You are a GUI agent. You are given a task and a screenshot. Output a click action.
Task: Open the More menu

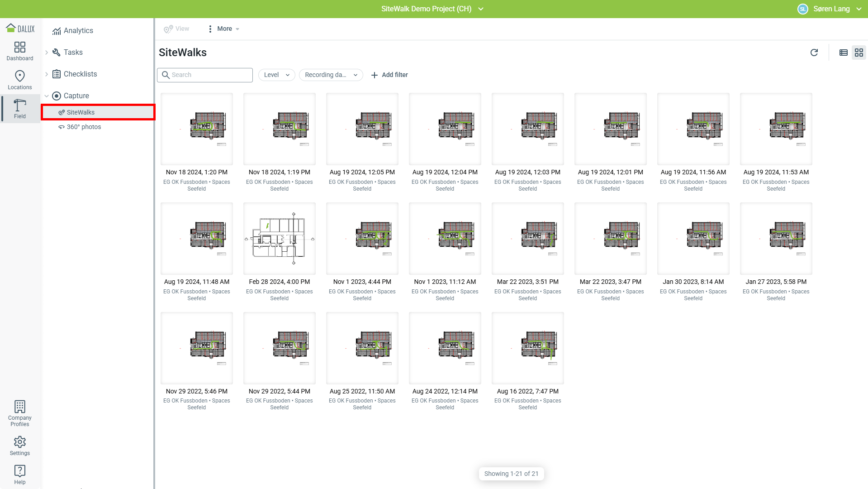[x=224, y=29]
